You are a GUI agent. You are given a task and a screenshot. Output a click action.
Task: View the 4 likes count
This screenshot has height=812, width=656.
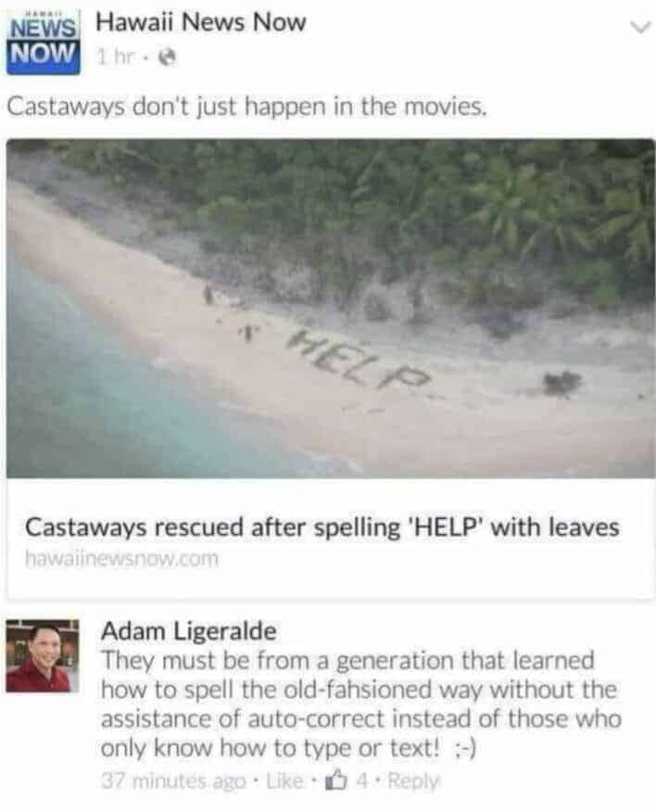click(x=362, y=780)
